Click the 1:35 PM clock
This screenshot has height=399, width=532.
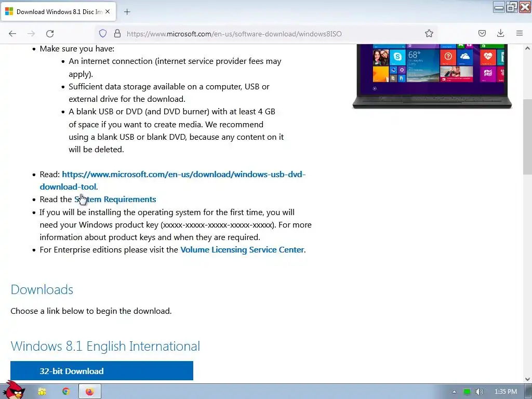click(x=506, y=392)
